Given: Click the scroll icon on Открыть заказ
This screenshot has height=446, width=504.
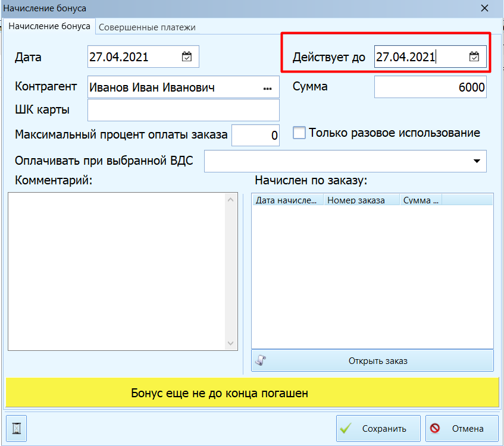Looking at the screenshot, I should 261,360.
